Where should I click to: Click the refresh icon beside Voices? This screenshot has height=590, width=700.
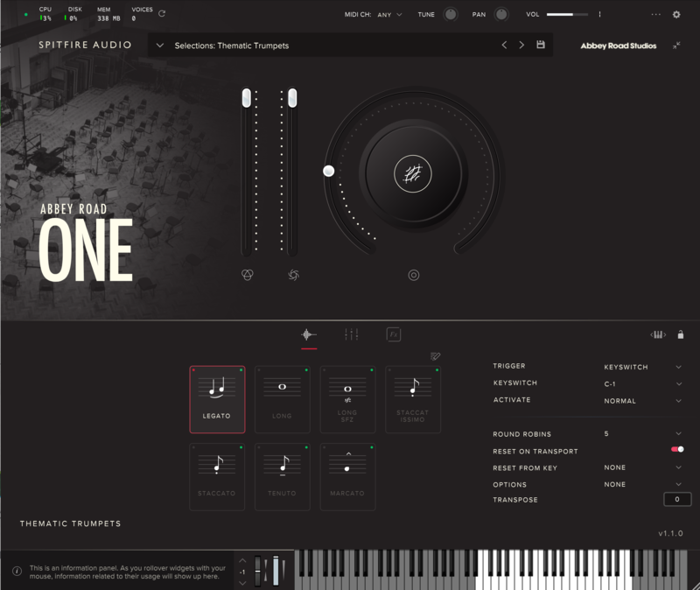click(x=162, y=13)
